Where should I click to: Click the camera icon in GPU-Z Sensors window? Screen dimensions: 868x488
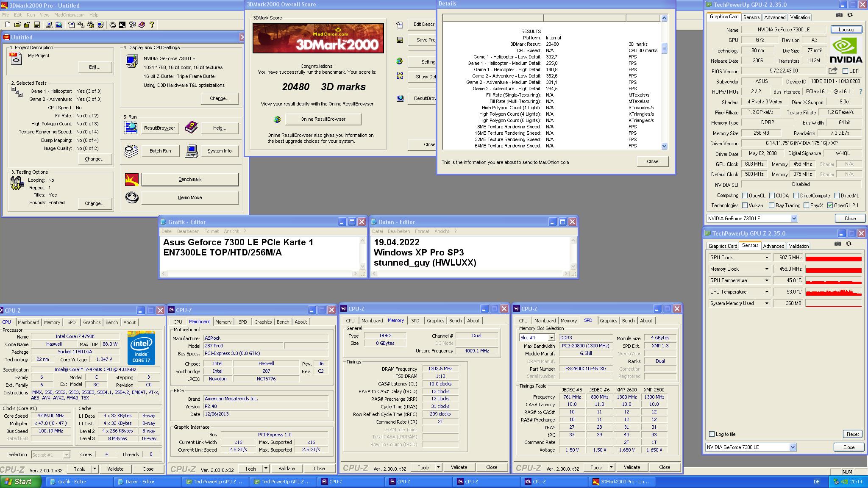click(x=837, y=244)
